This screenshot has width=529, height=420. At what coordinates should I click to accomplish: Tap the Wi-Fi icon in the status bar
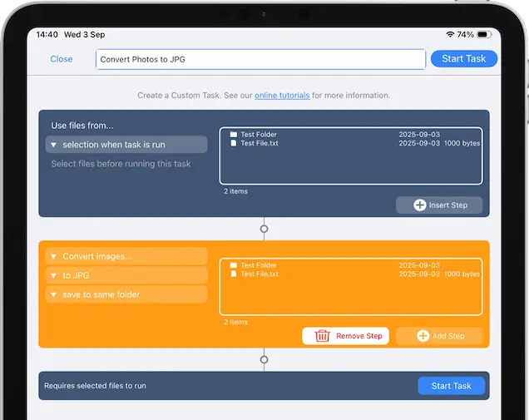(x=450, y=35)
